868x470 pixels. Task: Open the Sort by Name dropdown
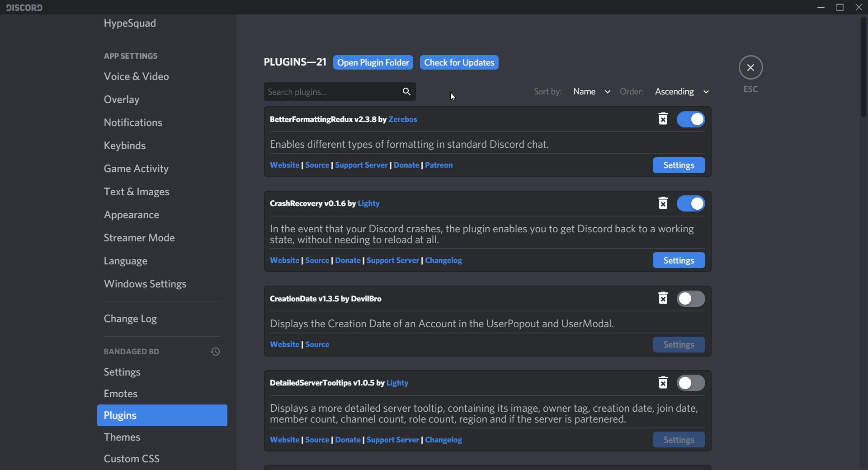[x=591, y=92]
